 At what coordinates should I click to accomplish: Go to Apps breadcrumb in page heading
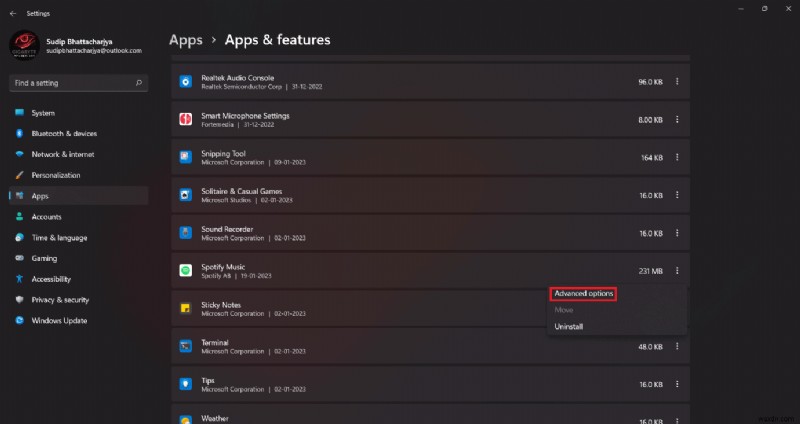186,40
